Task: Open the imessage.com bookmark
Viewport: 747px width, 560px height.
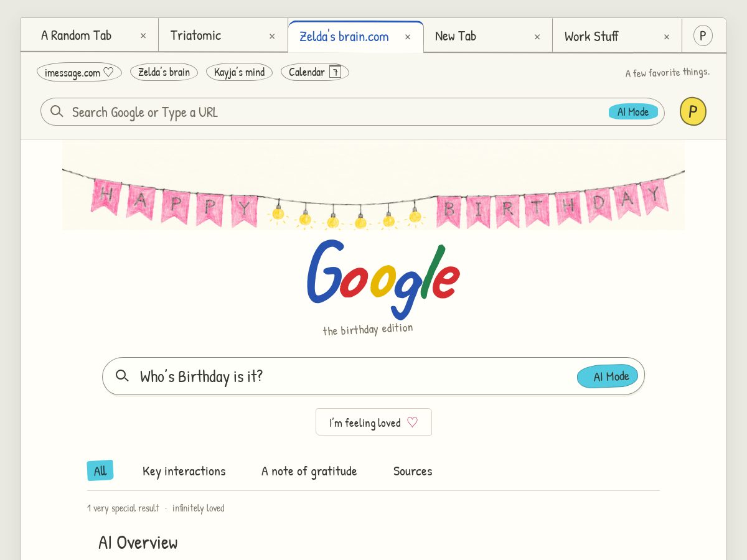Action: coord(79,72)
